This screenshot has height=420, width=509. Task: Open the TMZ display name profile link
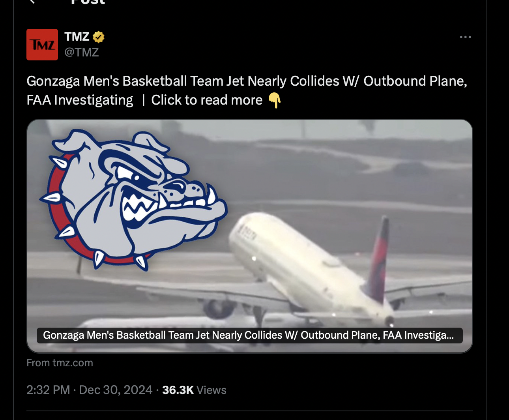point(77,37)
